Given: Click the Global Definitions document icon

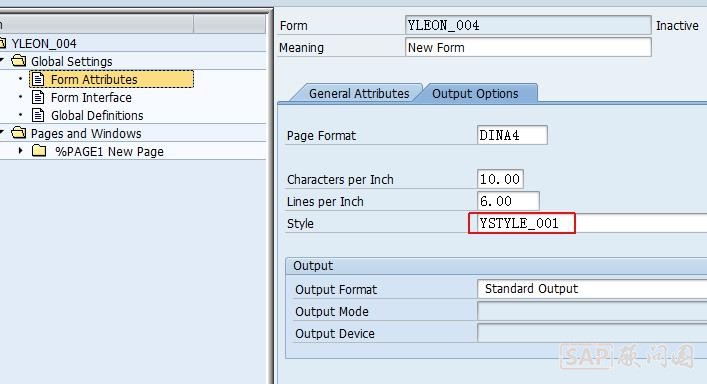Looking at the screenshot, I should [x=38, y=115].
